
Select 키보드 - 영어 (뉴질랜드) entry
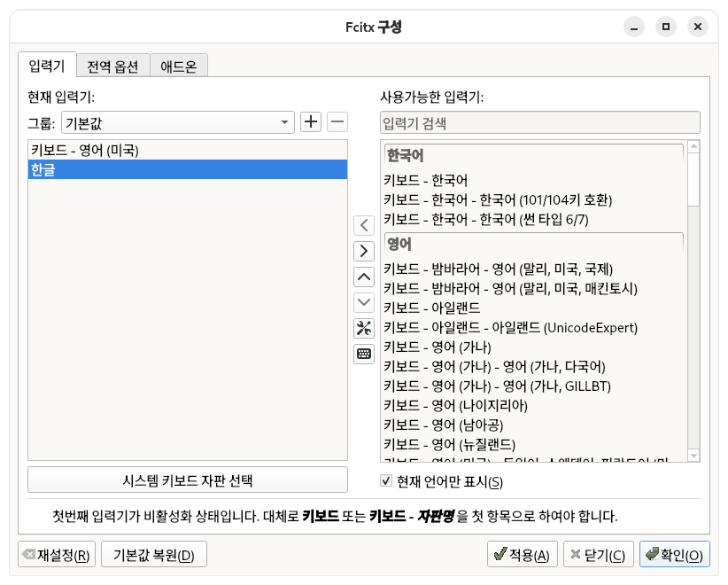[533, 445]
